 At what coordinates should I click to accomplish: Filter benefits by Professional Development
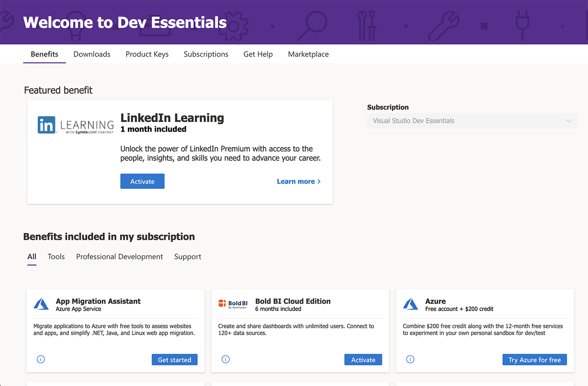pyautogui.click(x=119, y=256)
